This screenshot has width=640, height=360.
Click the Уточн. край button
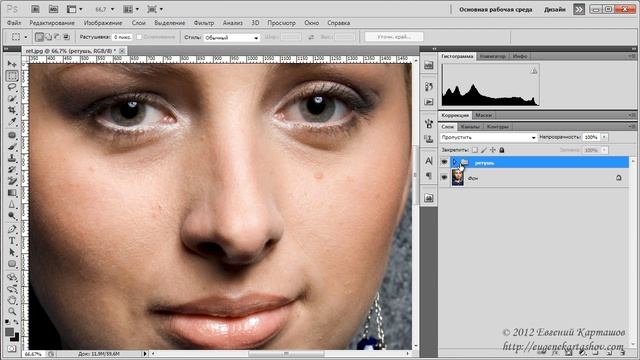tap(394, 37)
